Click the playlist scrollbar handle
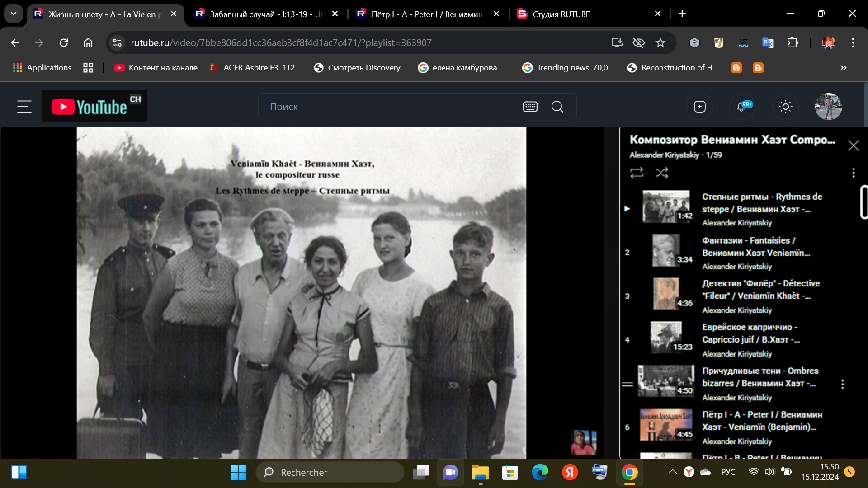 (864, 202)
